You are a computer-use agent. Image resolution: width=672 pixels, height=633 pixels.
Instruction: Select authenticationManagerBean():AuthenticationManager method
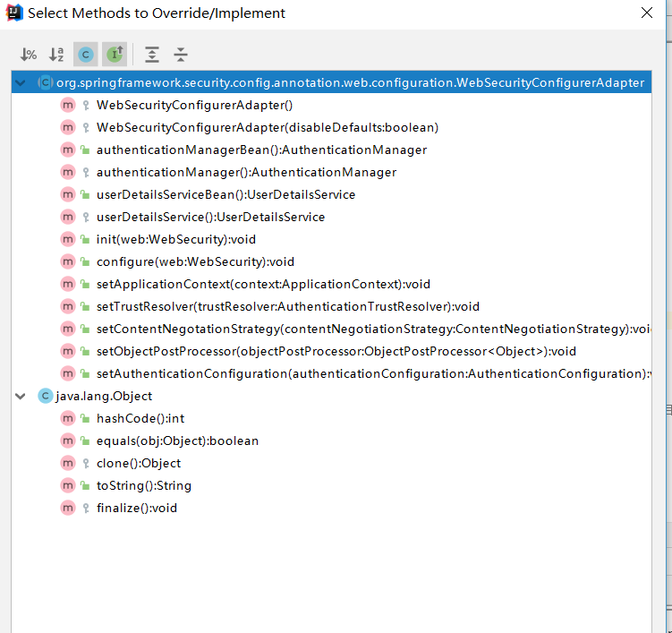(261, 150)
